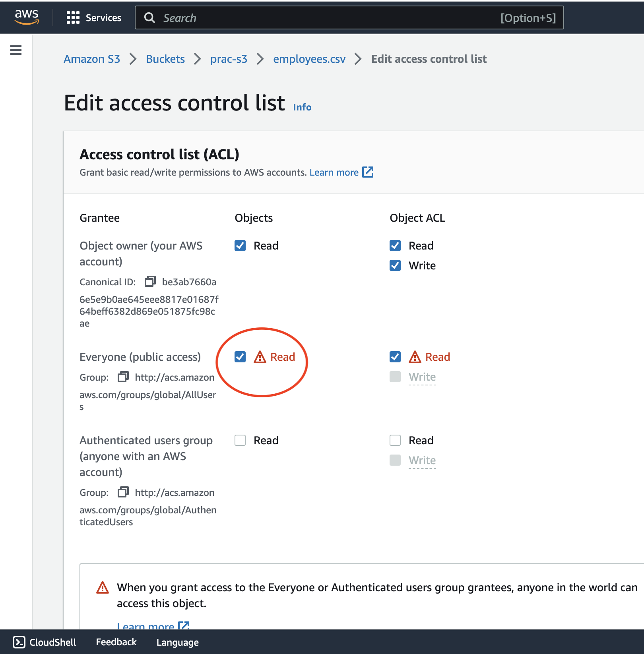
Task: Go to Buckets in breadcrumb
Action: 165,59
